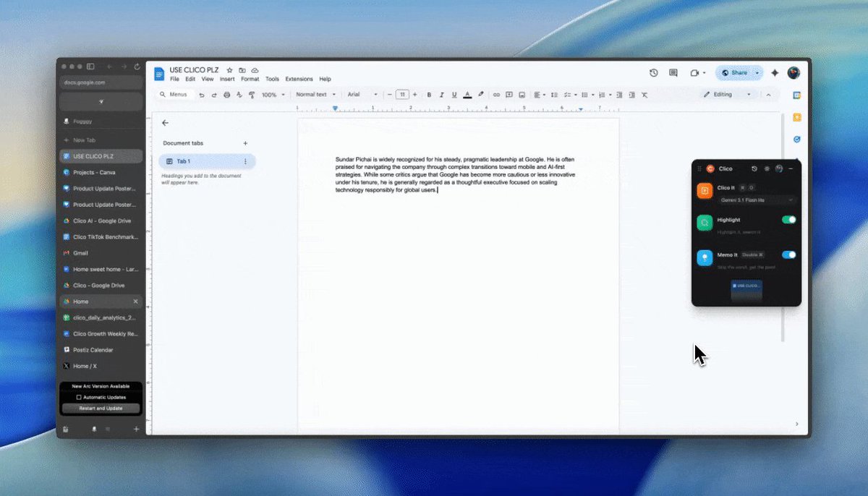Viewport: 868px width, 496px height.
Task: Click the Decrease indent icon
Action: pyautogui.click(x=620, y=95)
